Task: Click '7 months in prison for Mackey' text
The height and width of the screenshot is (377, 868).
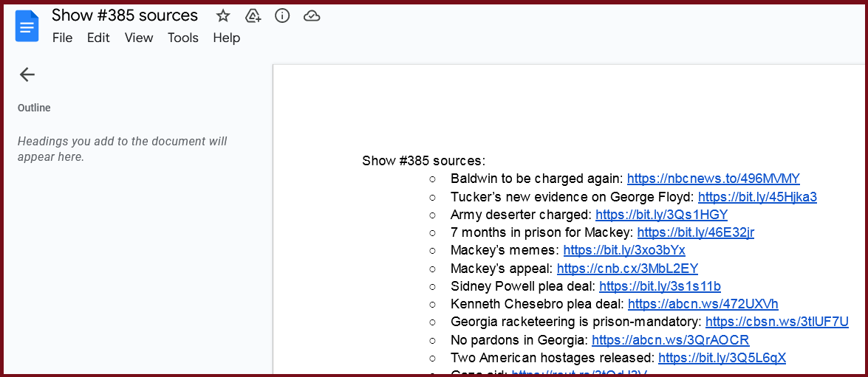Action: click(x=542, y=232)
